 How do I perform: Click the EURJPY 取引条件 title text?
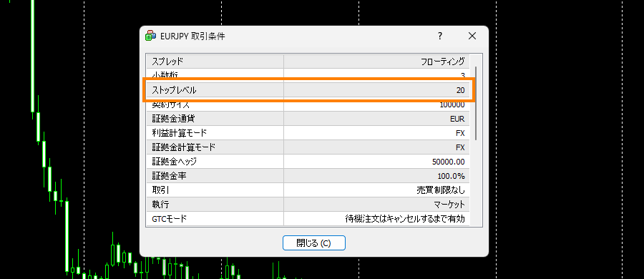(x=192, y=36)
